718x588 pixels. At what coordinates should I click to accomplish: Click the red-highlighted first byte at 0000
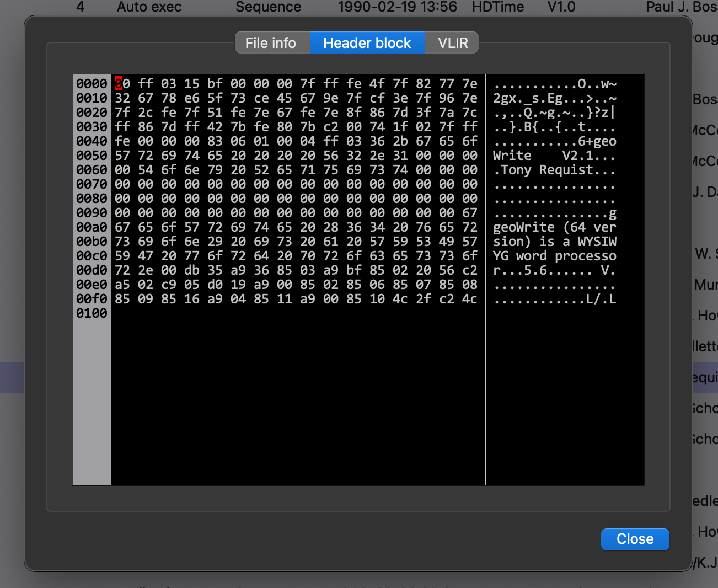tap(119, 84)
